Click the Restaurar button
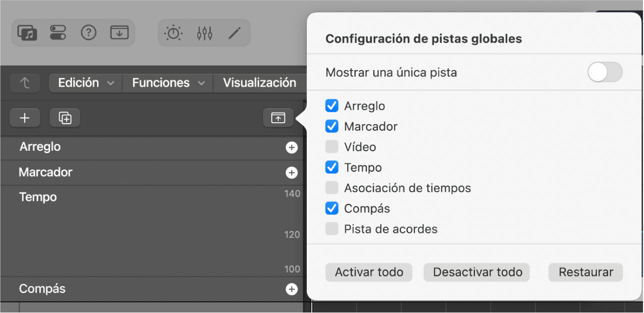The height and width of the screenshot is (313, 644). [585, 272]
